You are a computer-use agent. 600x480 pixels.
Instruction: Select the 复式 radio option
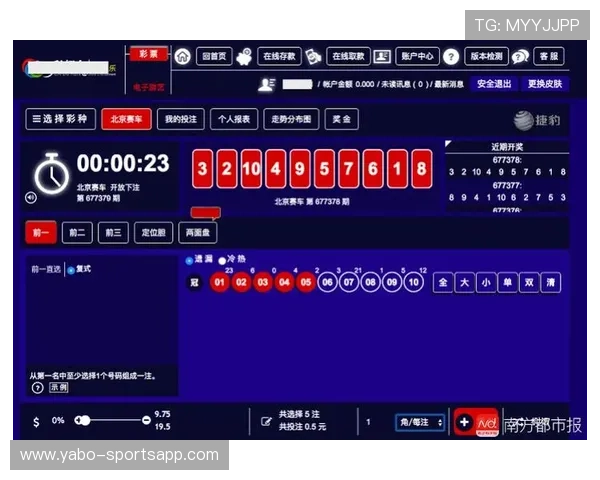[x=70, y=270]
